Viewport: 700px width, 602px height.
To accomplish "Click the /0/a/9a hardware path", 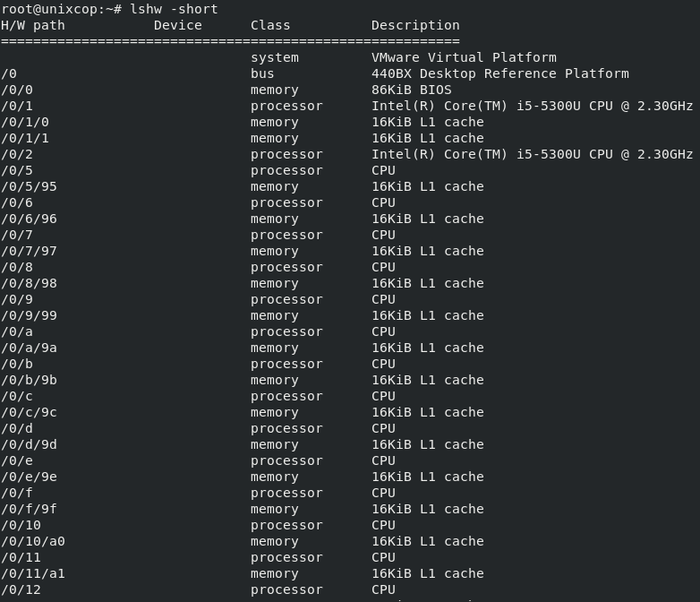I will 29,348.
